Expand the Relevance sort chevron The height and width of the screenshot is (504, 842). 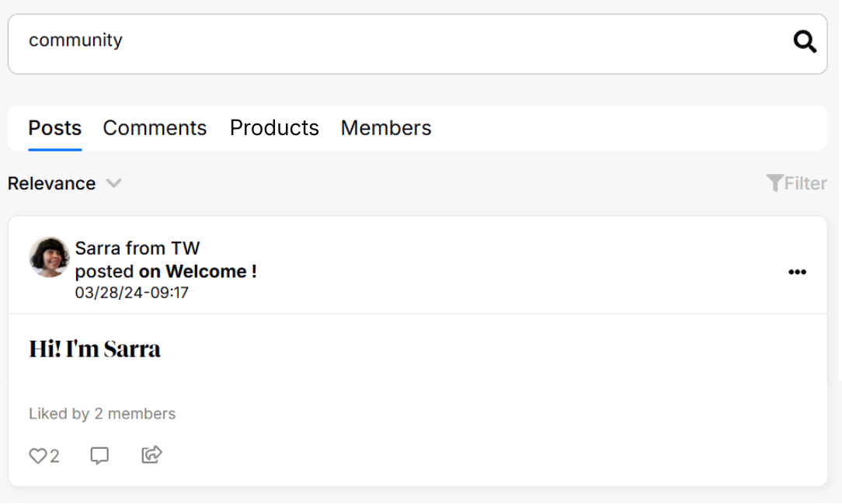point(114,183)
